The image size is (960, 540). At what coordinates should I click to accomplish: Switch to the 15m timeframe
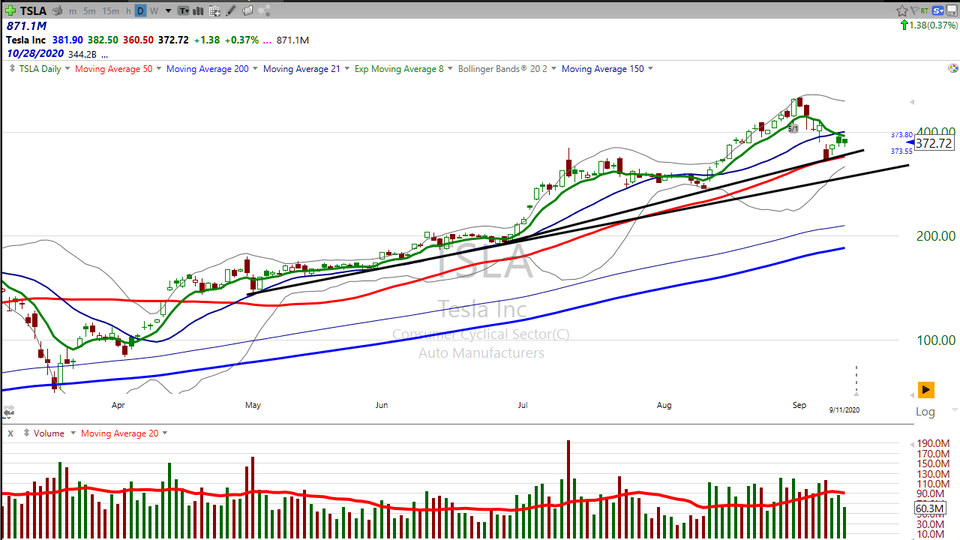click(x=111, y=11)
